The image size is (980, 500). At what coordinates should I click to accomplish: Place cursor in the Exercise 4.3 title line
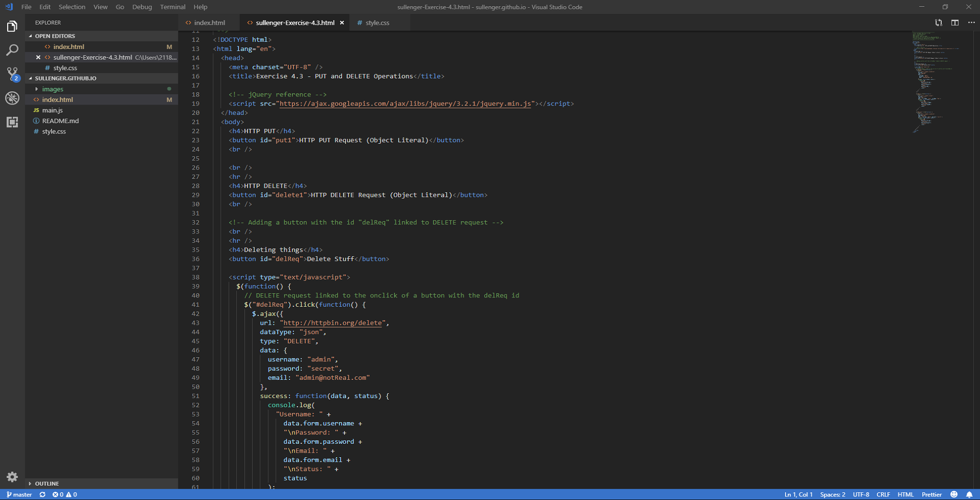click(336, 76)
